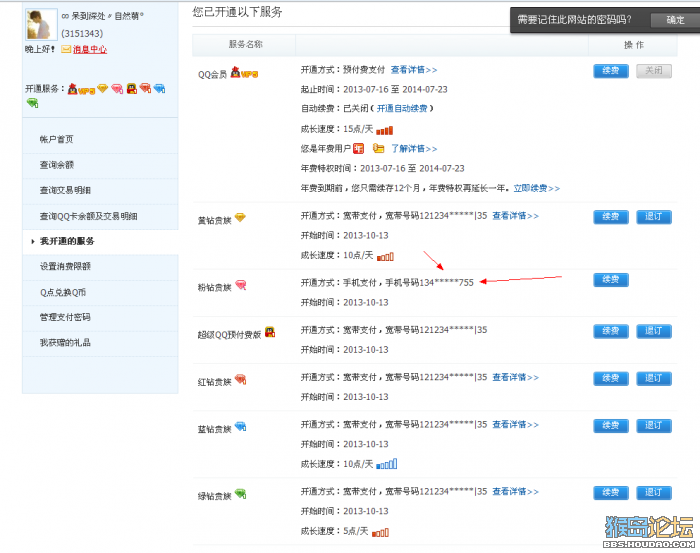The width and height of the screenshot is (700, 553).
Task: Open 查看详情 link for 红钻贵族
Action: [515, 378]
